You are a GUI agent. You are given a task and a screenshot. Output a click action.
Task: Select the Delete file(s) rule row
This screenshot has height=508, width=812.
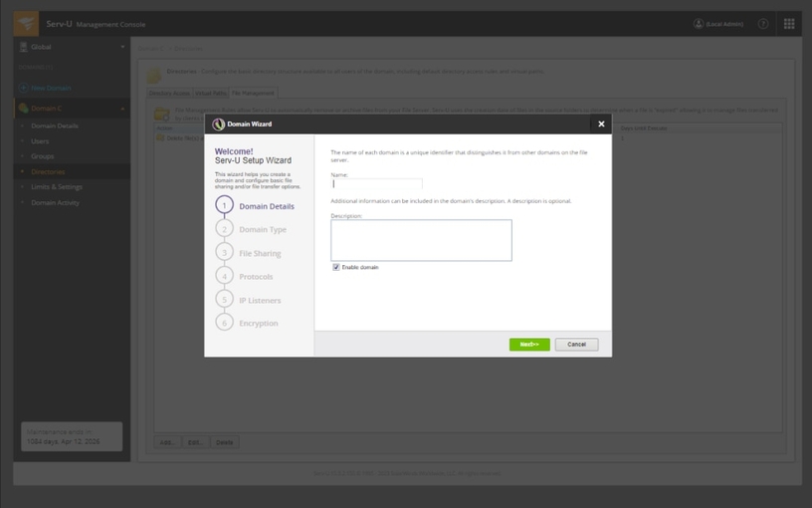(x=469, y=138)
